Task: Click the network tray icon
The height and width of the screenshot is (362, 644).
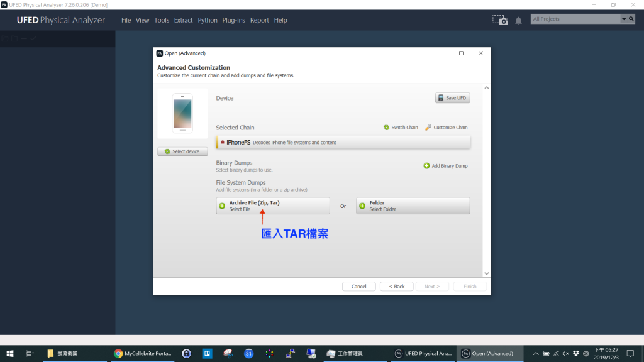Action: [556, 353]
